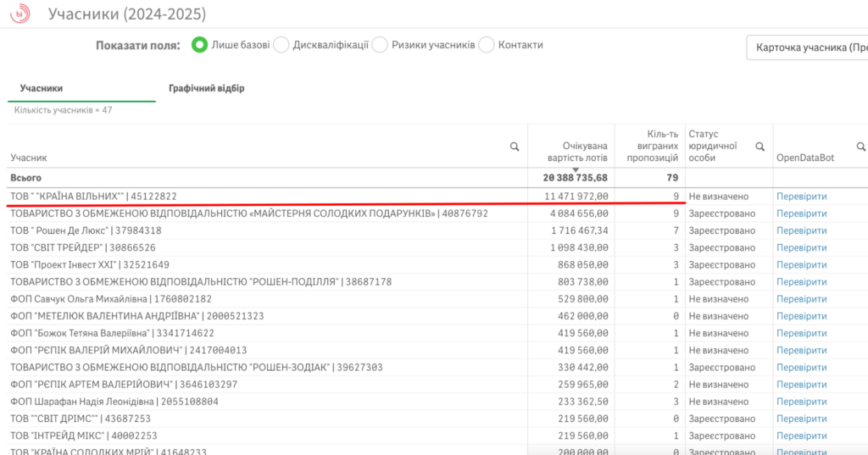Open the Учасники tab
Screen dimensions: 868x455
tap(42, 88)
